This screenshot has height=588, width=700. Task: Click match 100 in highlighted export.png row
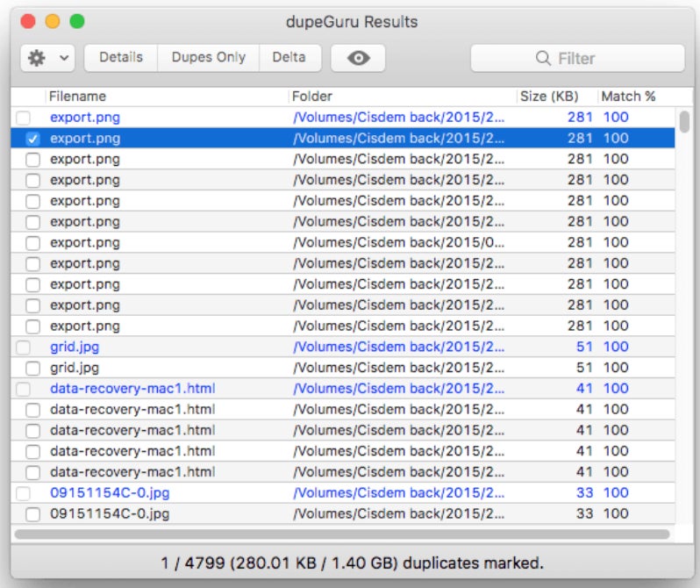click(x=616, y=138)
